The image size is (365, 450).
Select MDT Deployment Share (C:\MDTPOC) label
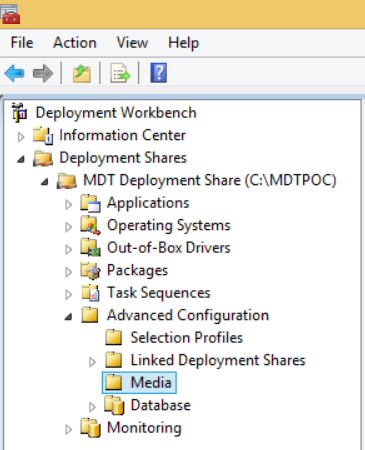click(x=210, y=180)
